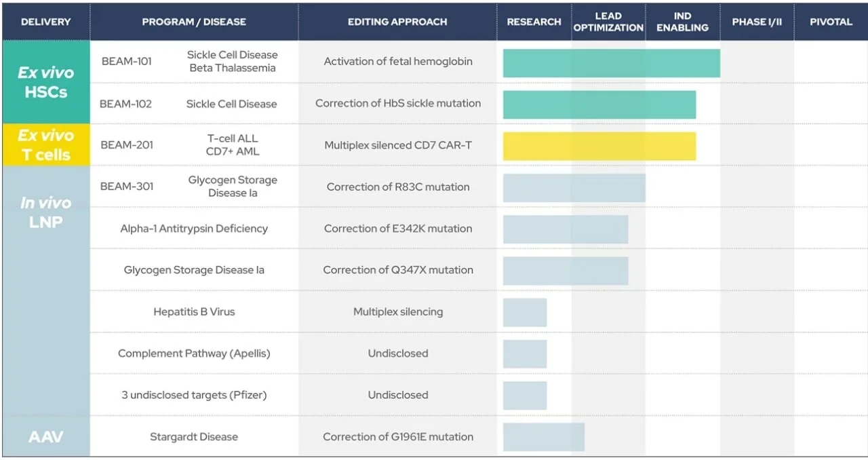Click the PHASE I/II column header
Viewport: 868px width, 460px height.
[x=757, y=22]
